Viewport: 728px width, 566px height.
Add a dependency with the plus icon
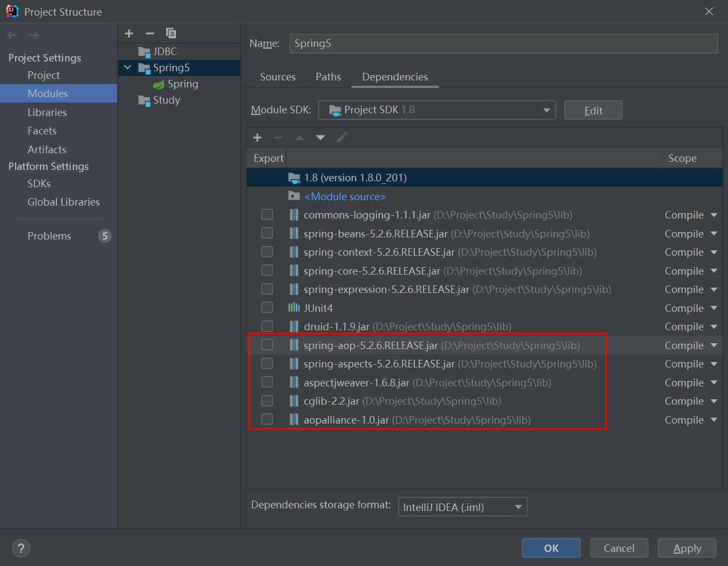(257, 138)
